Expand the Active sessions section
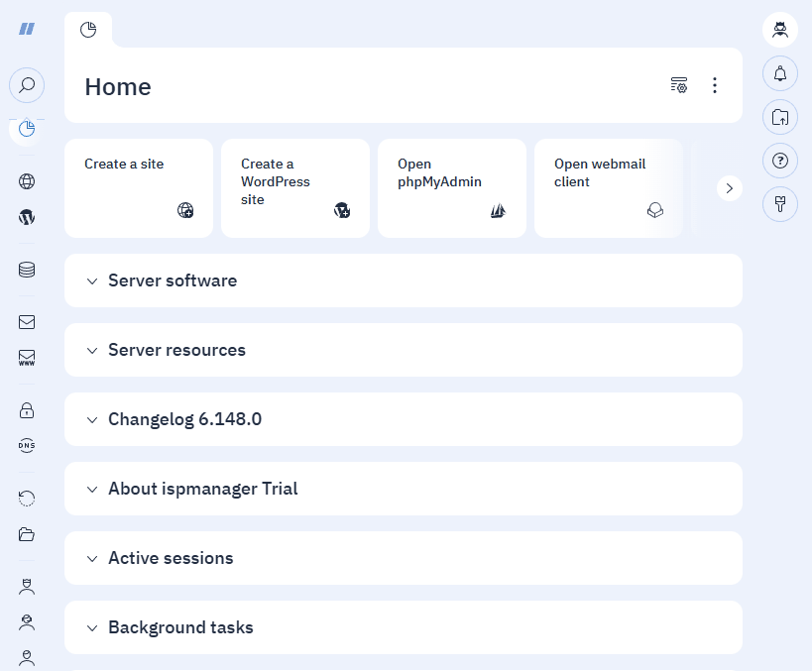Viewport: 812px width, 671px height. click(404, 558)
